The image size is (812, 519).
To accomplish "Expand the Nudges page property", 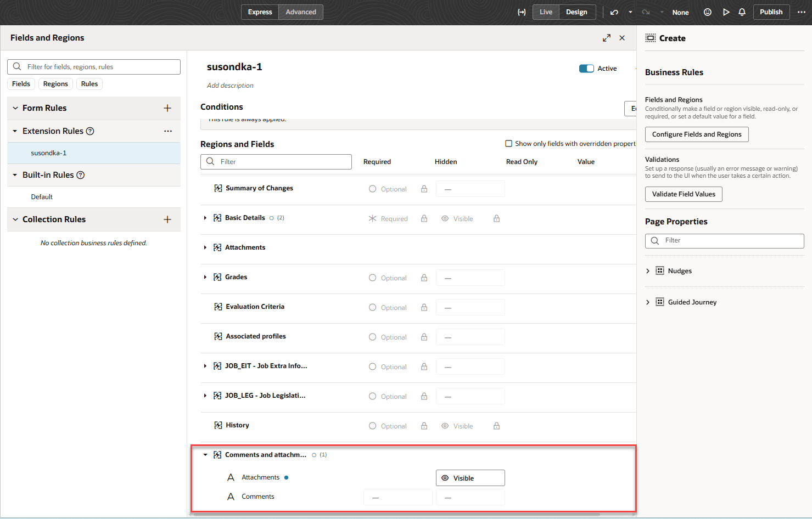I will [x=648, y=271].
